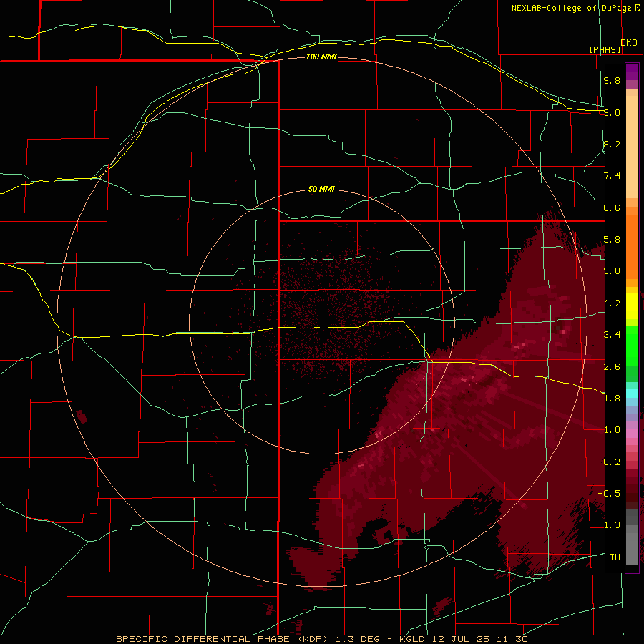Click the 9.0 color scale value
Viewport: 644px width, 644px height.
tap(612, 112)
